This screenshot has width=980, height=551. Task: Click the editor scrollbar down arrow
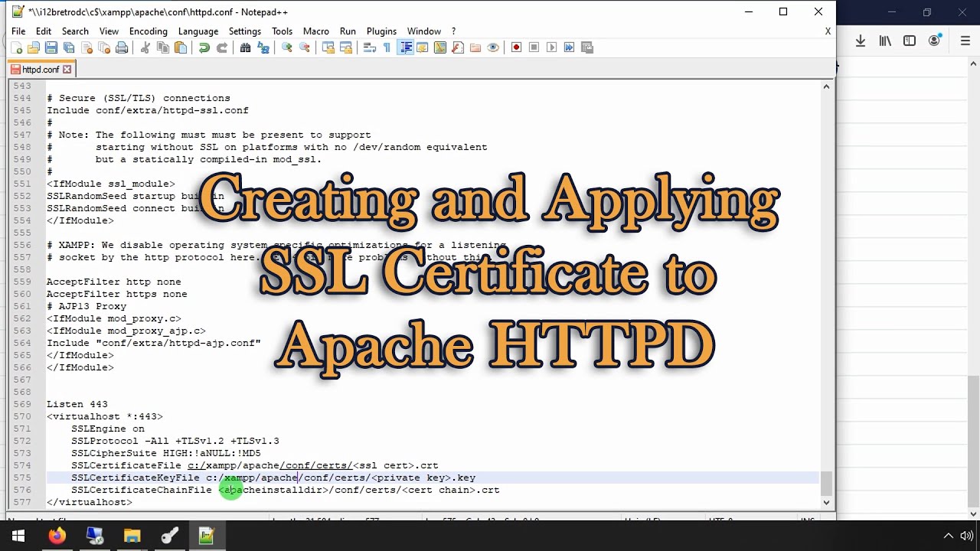[x=826, y=502]
